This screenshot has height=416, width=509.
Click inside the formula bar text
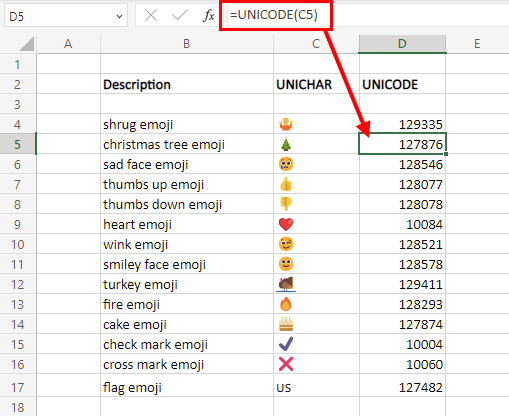coord(274,15)
